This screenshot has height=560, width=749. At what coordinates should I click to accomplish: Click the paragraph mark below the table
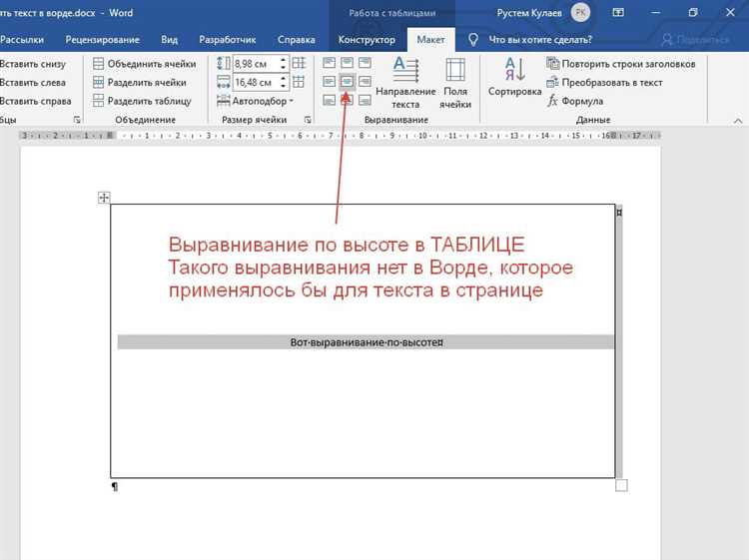click(x=115, y=486)
